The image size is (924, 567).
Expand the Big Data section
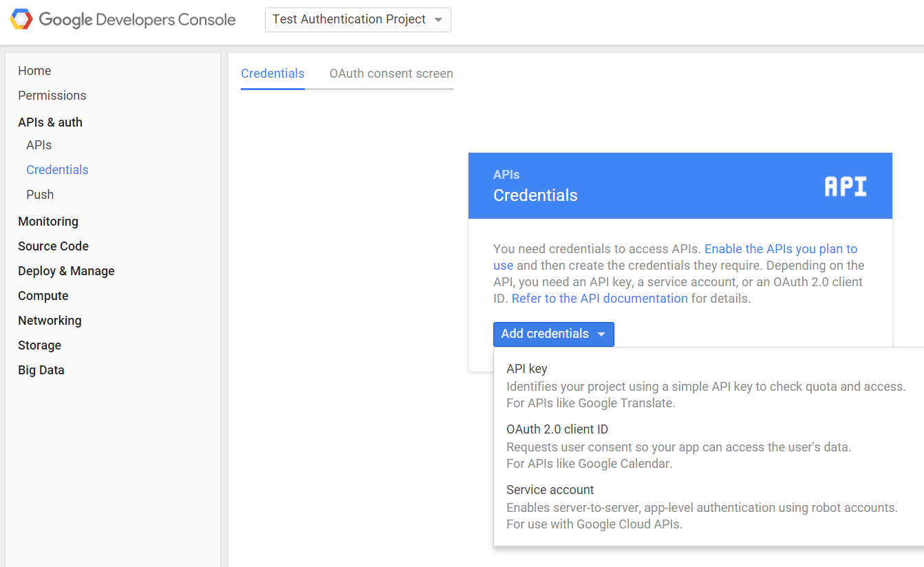(41, 370)
